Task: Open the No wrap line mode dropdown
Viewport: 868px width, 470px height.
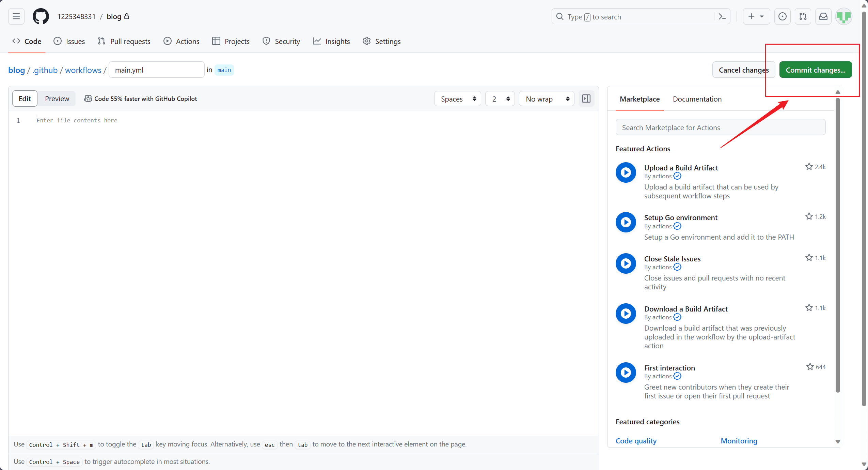Action: [546, 99]
